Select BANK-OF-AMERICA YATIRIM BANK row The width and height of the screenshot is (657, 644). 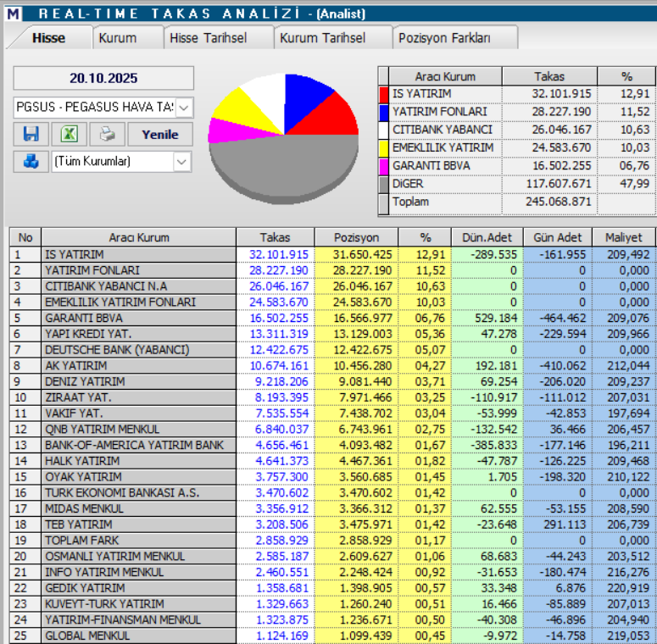click(332, 445)
